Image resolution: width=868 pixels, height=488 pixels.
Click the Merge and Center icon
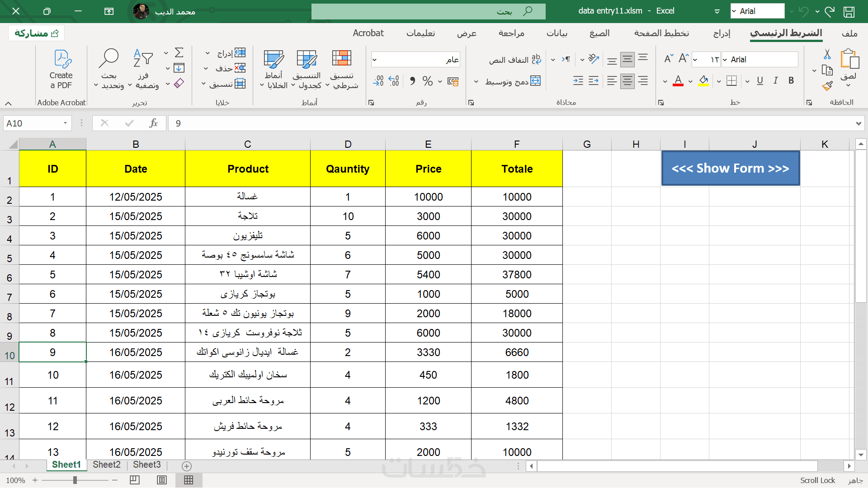pos(535,81)
